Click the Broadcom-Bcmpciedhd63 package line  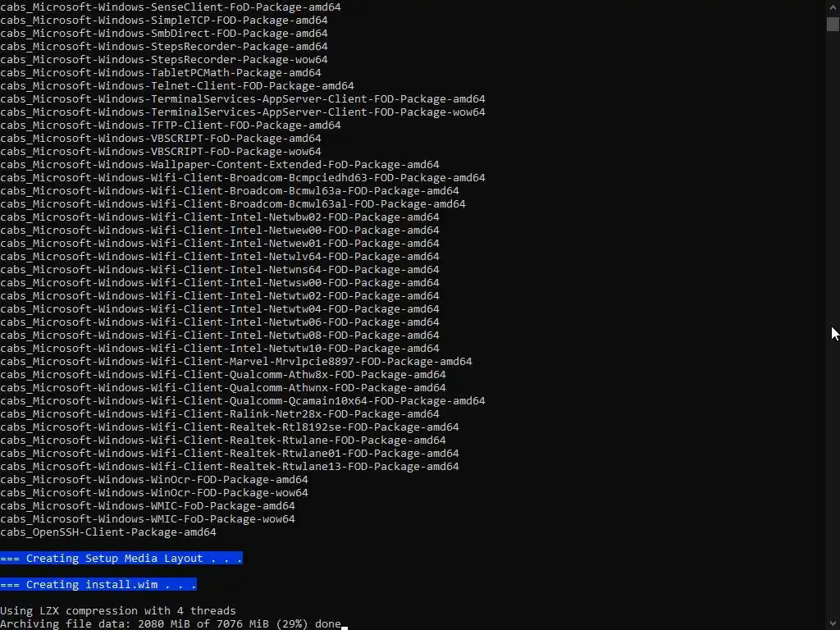243,178
